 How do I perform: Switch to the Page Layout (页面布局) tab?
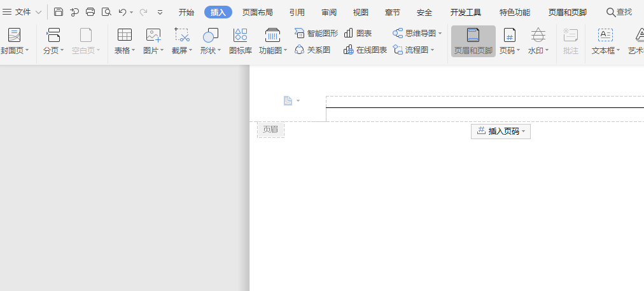pyautogui.click(x=258, y=12)
